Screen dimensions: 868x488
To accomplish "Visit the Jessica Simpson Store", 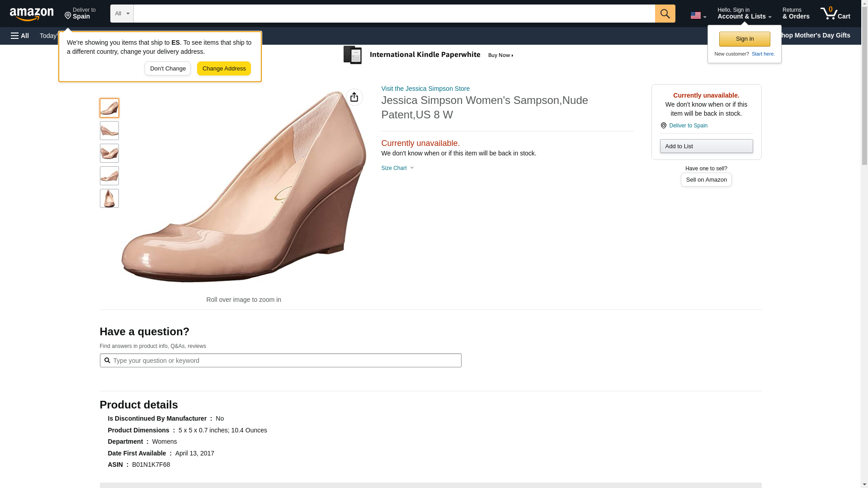I will [425, 89].
